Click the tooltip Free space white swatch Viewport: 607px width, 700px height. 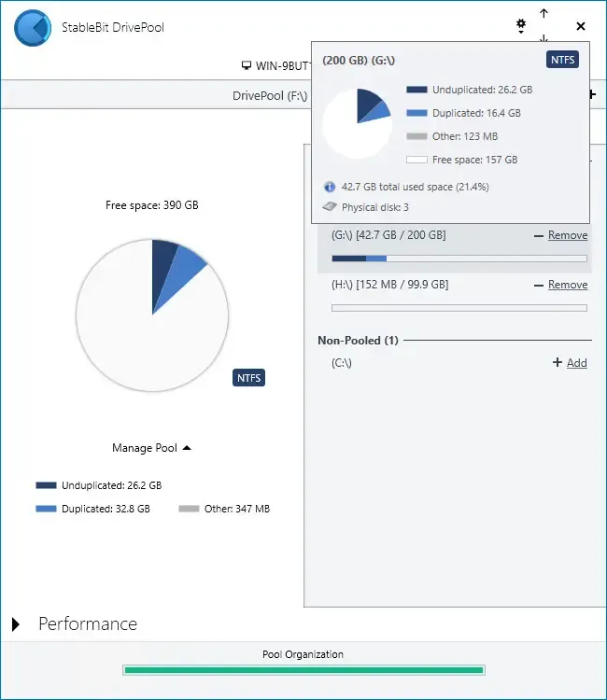point(416,160)
